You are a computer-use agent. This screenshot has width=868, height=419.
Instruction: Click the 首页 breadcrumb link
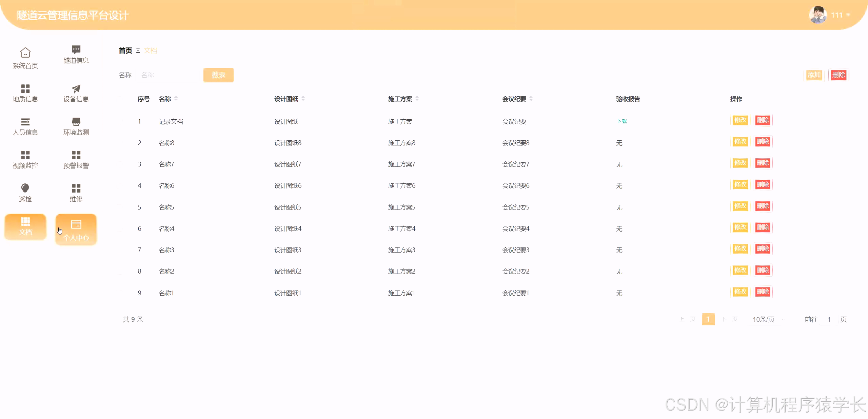click(x=125, y=51)
